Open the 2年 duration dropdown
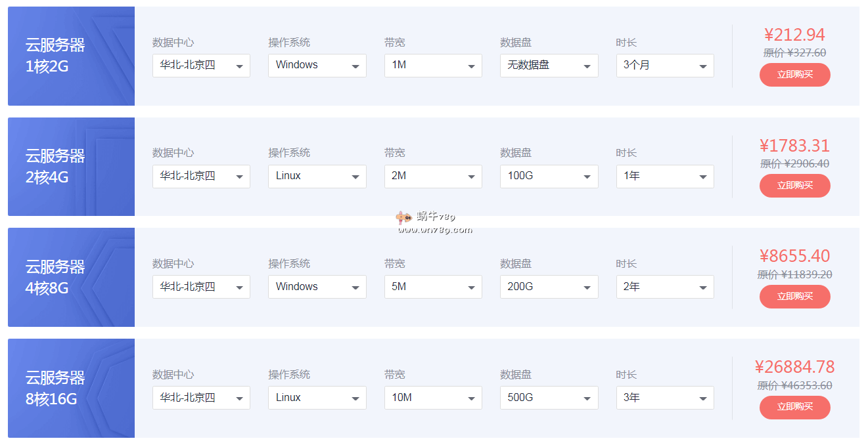This screenshot has width=868, height=445. click(x=665, y=287)
